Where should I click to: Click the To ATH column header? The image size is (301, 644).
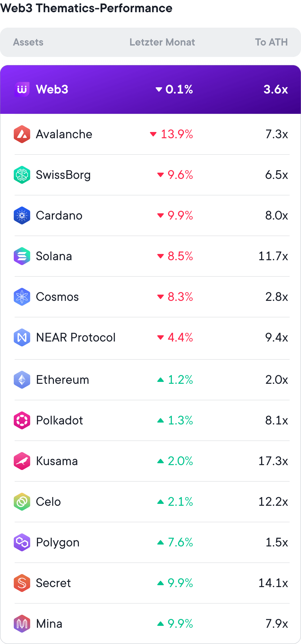271,42
